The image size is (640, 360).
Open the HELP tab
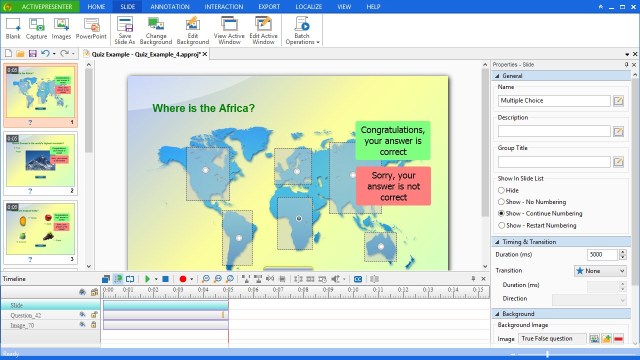373,7
